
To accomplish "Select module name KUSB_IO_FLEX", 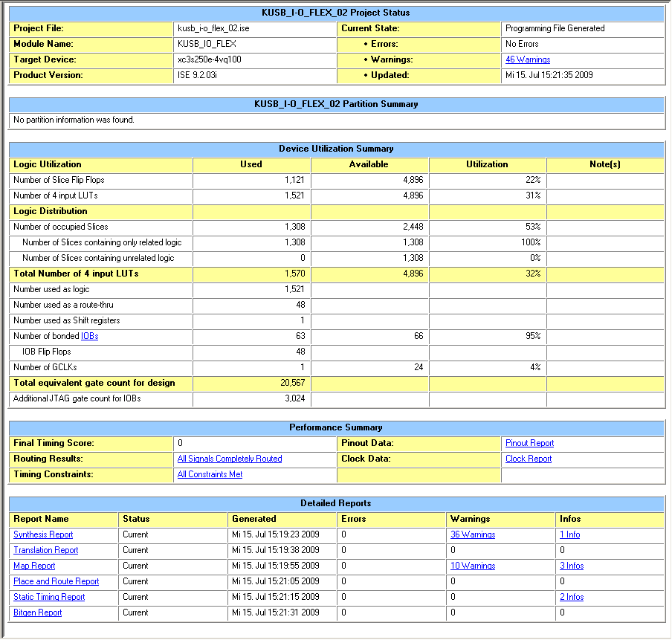I will pyautogui.click(x=207, y=44).
